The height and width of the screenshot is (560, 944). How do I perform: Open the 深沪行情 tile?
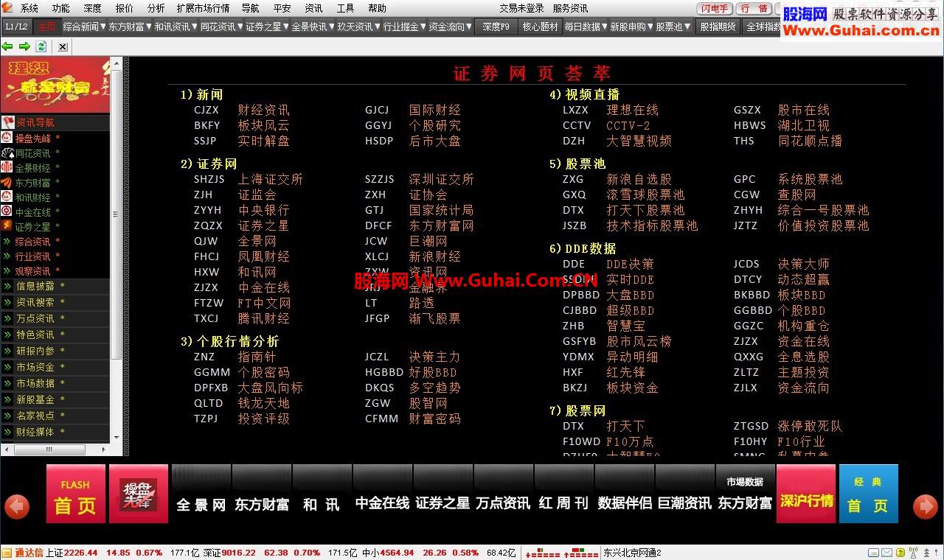pos(806,494)
